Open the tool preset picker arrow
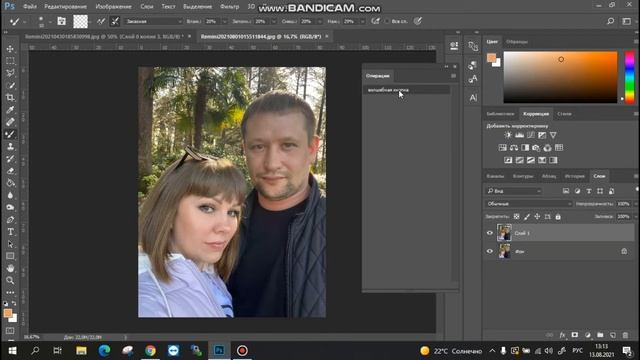The image size is (640, 360). click(24, 21)
